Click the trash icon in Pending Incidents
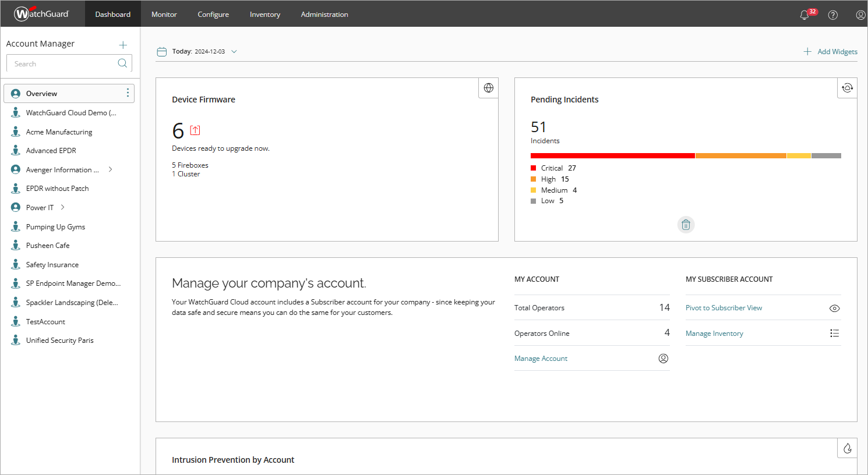 coord(686,225)
